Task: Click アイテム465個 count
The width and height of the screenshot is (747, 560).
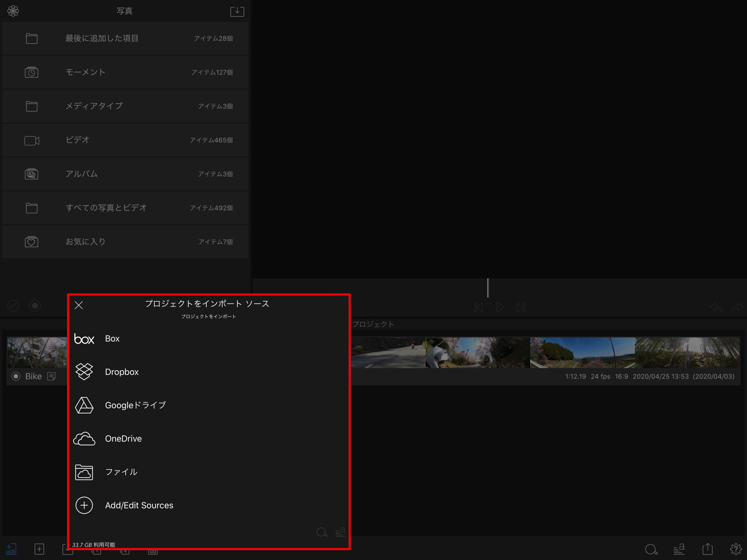Action: coord(211,140)
